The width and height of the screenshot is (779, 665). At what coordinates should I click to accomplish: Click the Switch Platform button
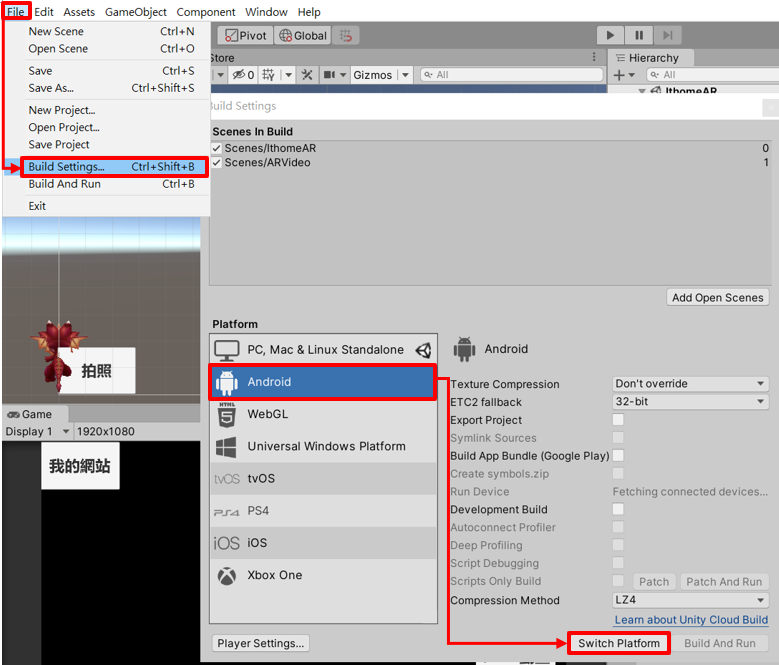coord(619,643)
